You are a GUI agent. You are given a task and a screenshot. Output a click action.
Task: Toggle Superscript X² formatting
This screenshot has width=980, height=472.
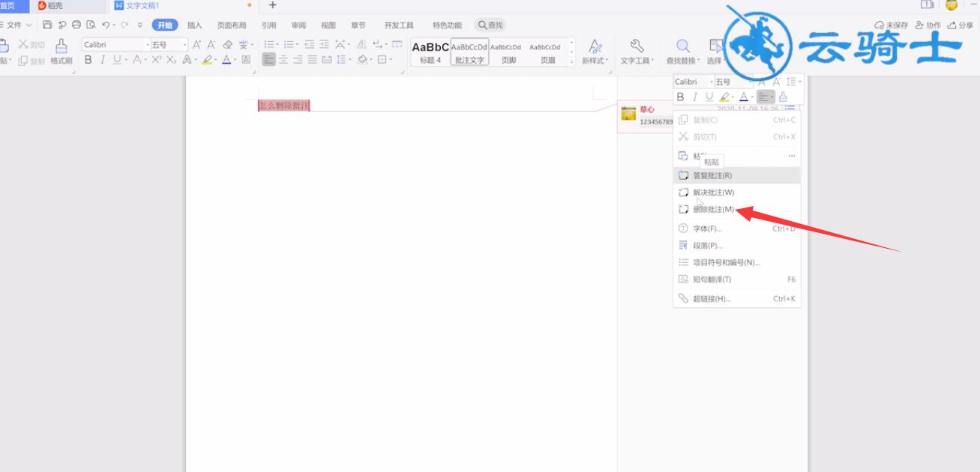click(157, 60)
